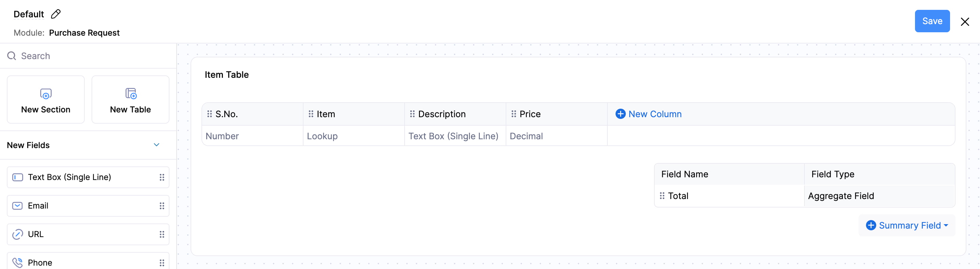Screen dimensions: 980x269
Task: Close the form builder
Action: coord(965,22)
